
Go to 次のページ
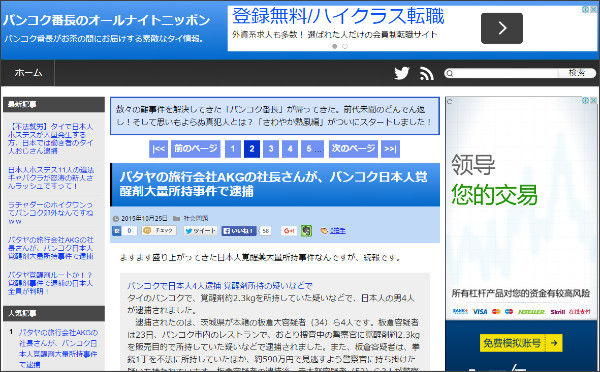353,149
